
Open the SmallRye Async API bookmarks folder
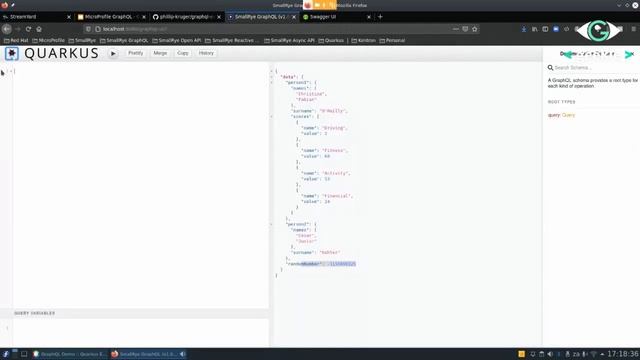(289, 40)
